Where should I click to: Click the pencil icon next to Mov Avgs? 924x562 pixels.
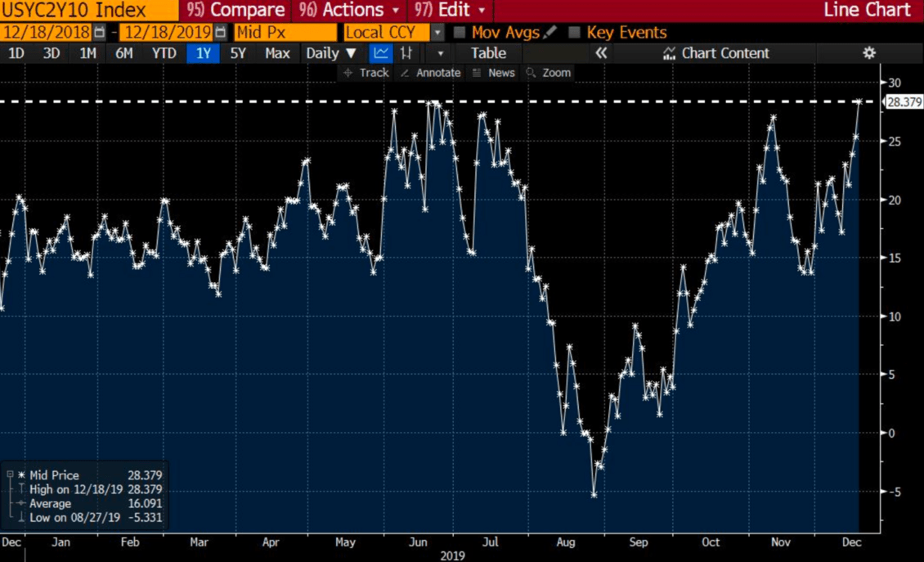549,33
